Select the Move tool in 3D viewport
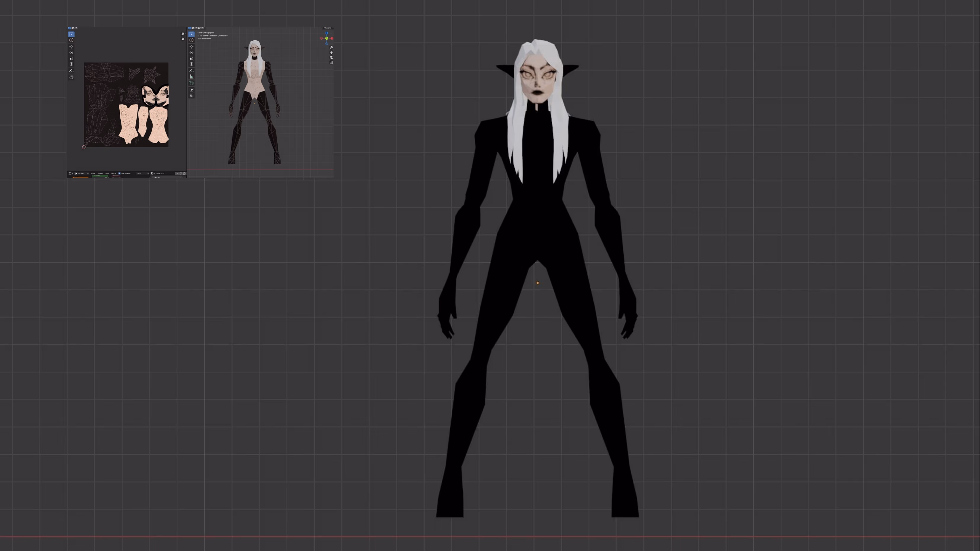 [191, 46]
